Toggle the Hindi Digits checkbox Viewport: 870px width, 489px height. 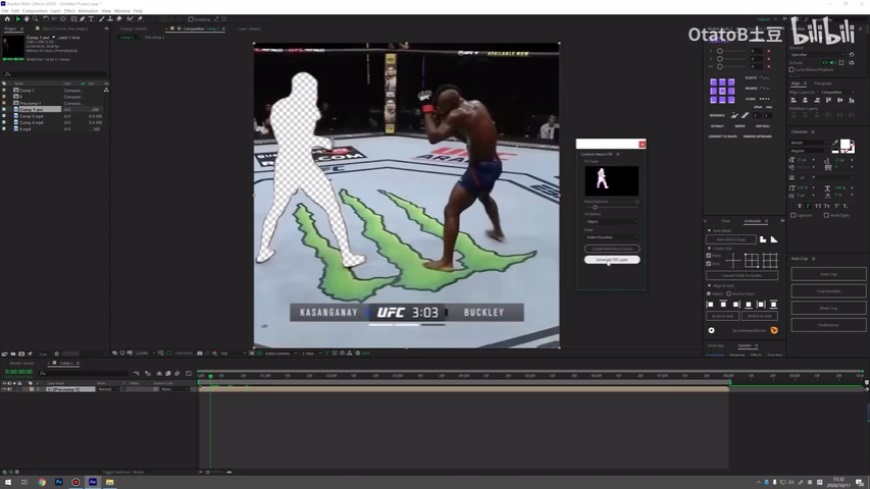(x=826, y=215)
